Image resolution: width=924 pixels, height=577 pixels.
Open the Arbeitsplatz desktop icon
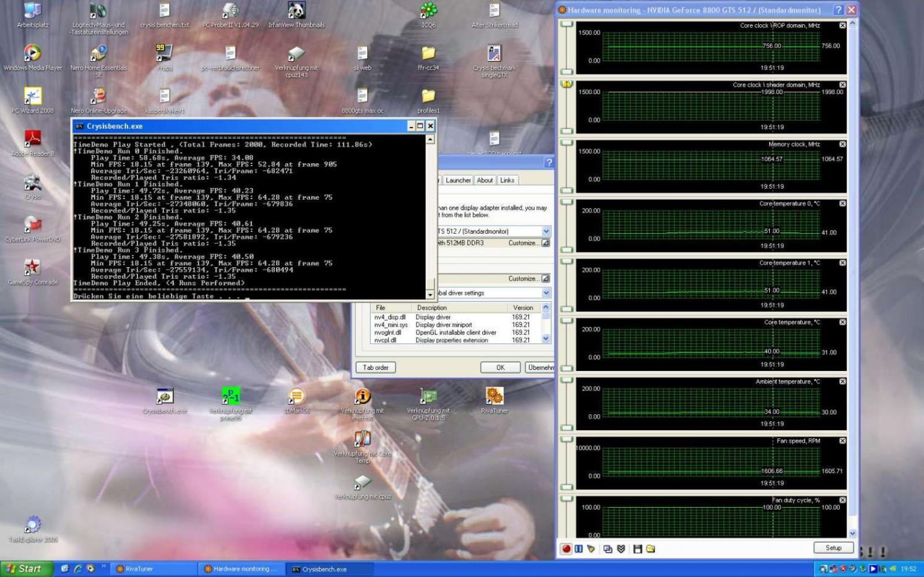click(33, 15)
